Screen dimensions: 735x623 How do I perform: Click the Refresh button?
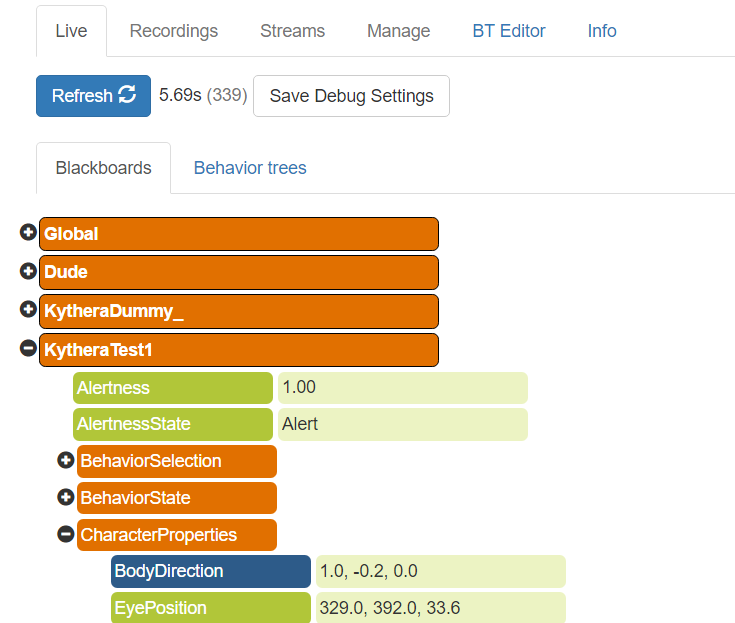click(93, 96)
